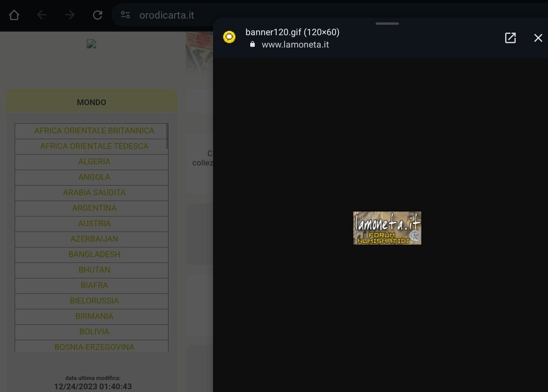Open site settings via the tune icon
This screenshot has height=392, width=548.
point(125,15)
